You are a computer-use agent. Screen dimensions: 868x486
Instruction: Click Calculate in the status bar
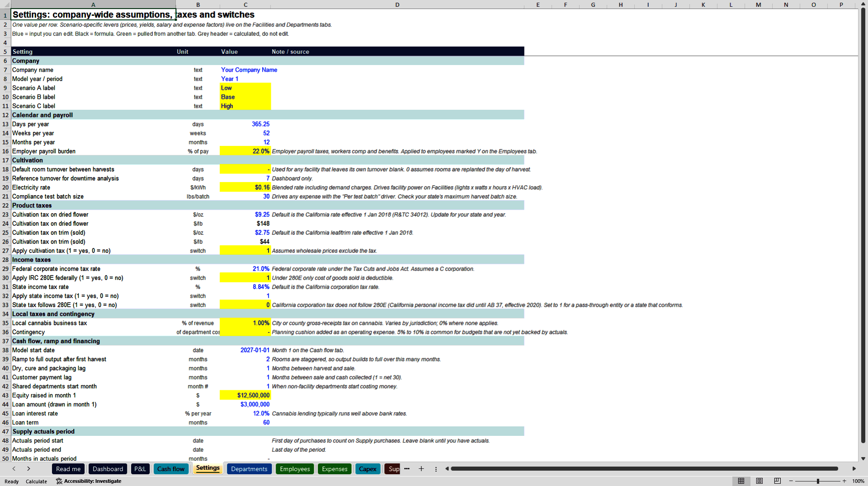tap(36, 481)
